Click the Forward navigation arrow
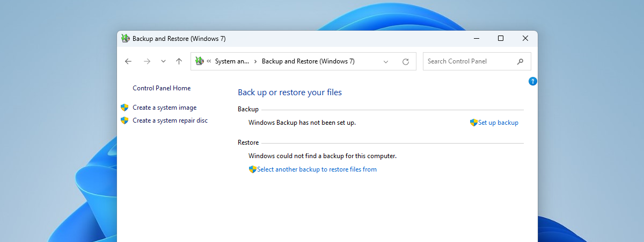644x242 pixels. point(147,61)
